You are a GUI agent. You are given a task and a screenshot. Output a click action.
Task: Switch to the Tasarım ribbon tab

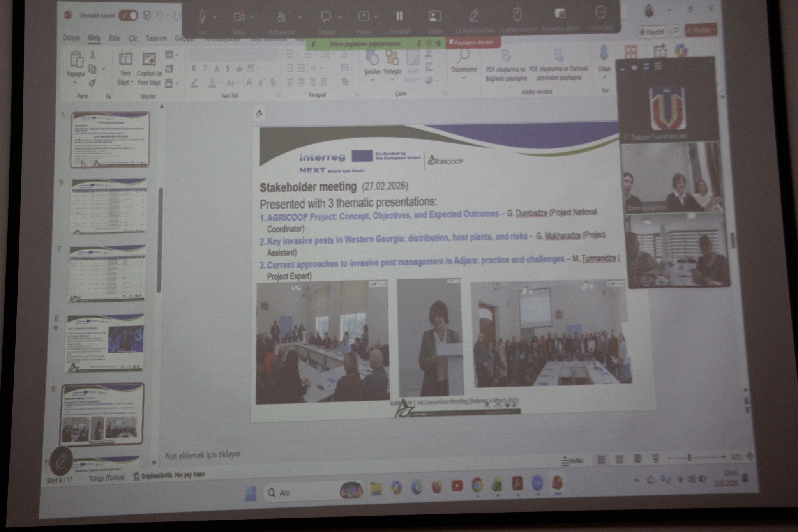(x=156, y=38)
